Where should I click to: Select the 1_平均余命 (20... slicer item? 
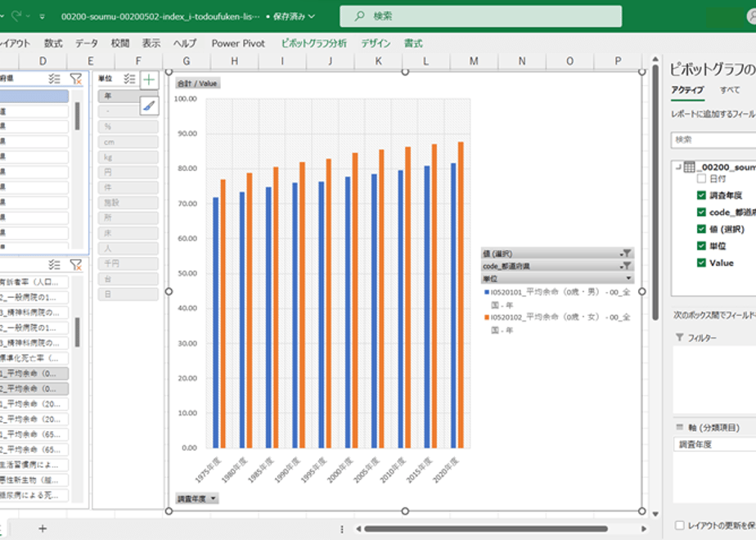34,404
